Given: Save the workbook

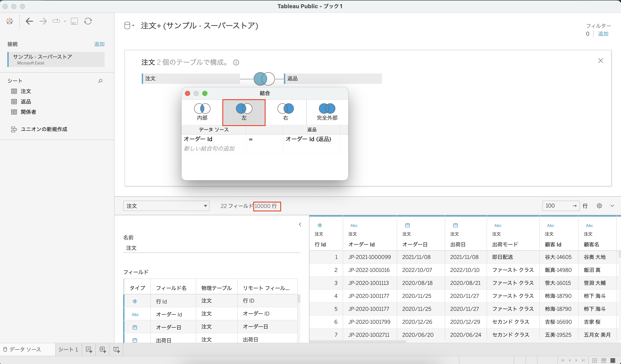Looking at the screenshot, I should 74,21.
